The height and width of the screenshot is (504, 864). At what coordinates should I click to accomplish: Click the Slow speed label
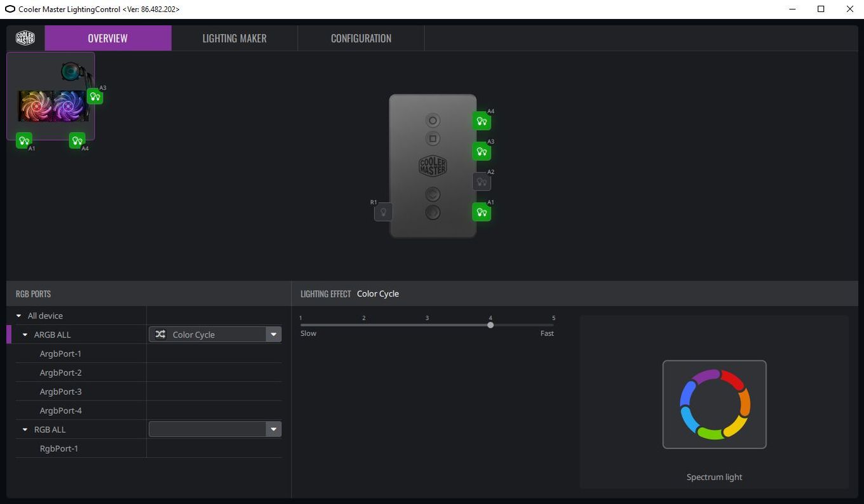coord(308,333)
